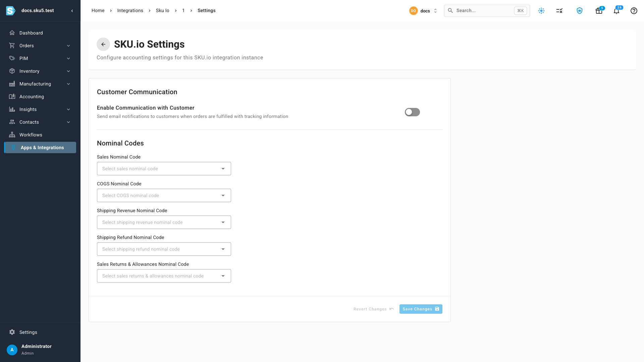Viewport: 644px width, 362px height.
Task: Click the orange DO docs avatar
Action: point(413,11)
